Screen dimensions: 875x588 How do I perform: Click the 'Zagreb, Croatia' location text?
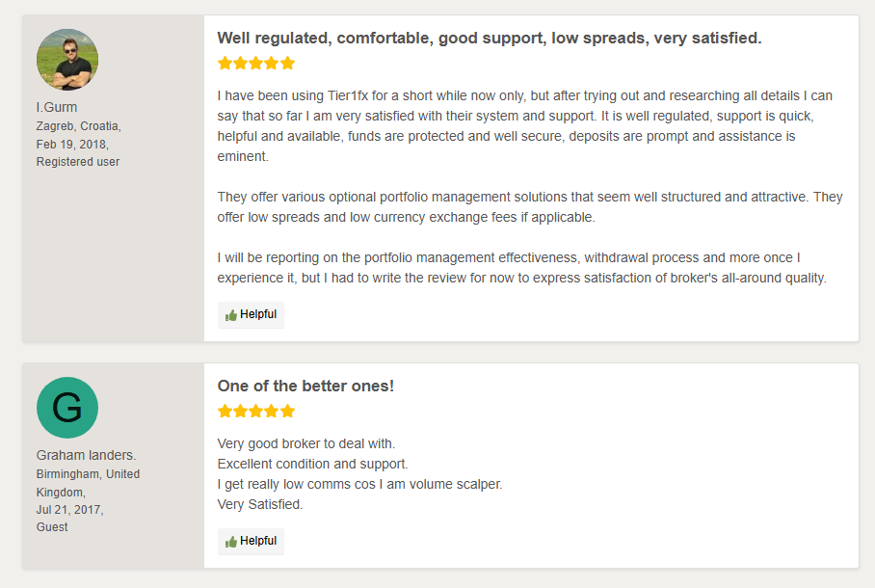pos(79,126)
